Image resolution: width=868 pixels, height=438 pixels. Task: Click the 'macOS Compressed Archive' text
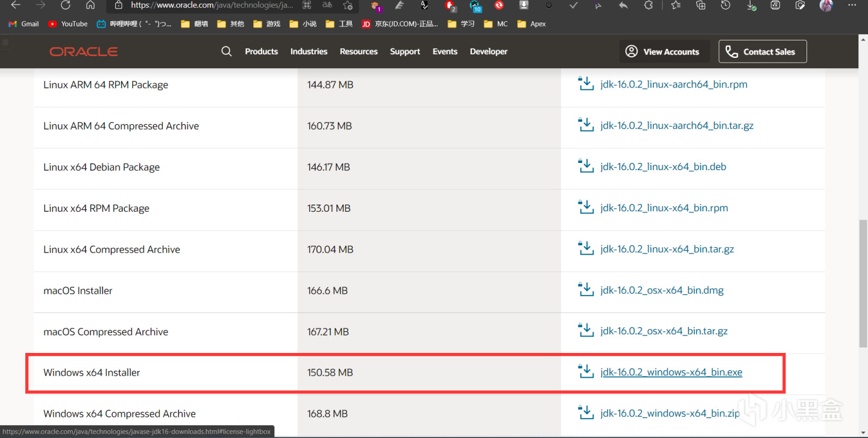pos(105,331)
